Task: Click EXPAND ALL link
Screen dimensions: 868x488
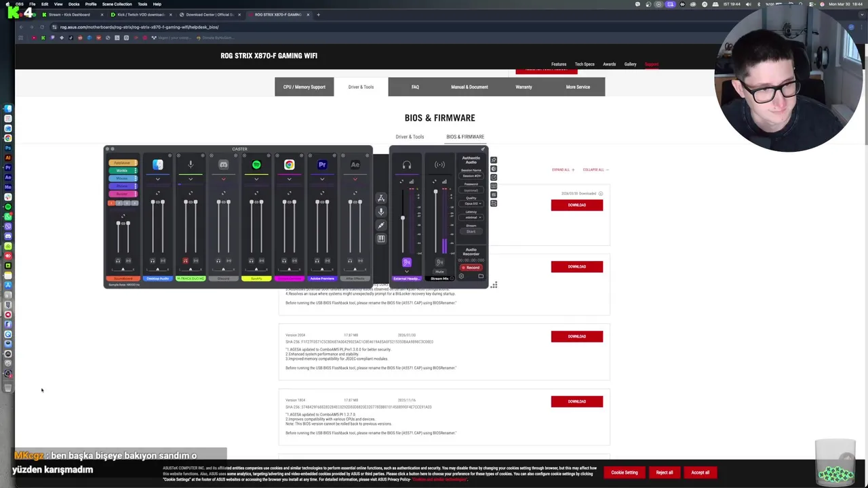Action: [563, 169]
